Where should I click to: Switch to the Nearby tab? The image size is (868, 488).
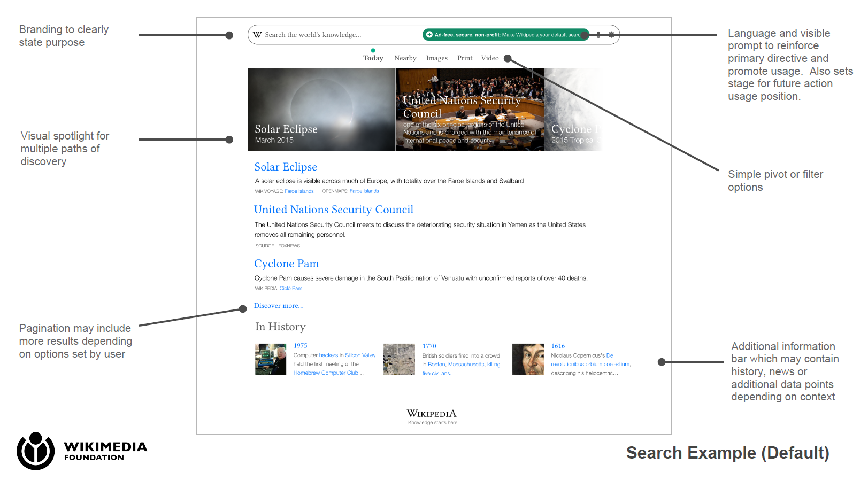pyautogui.click(x=405, y=58)
